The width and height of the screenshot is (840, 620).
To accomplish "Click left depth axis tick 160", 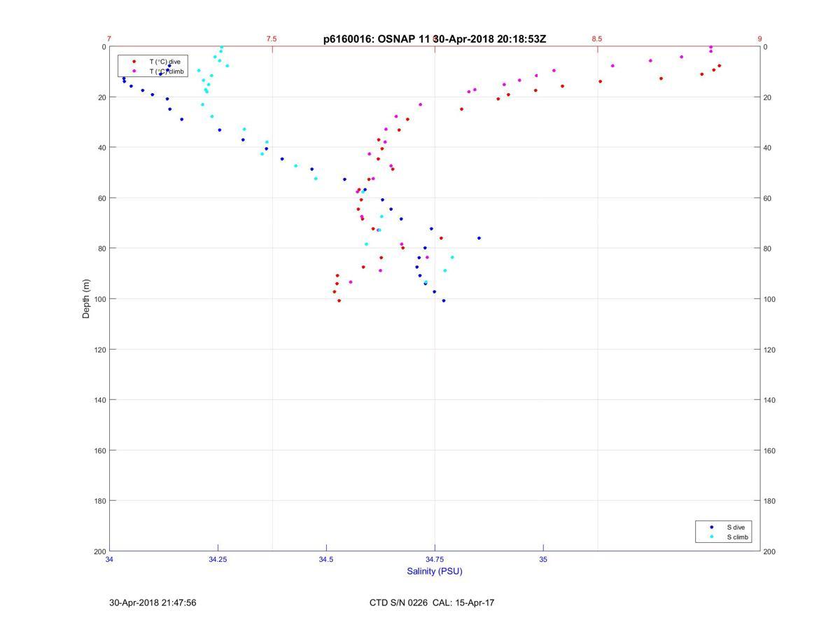I will [99, 450].
